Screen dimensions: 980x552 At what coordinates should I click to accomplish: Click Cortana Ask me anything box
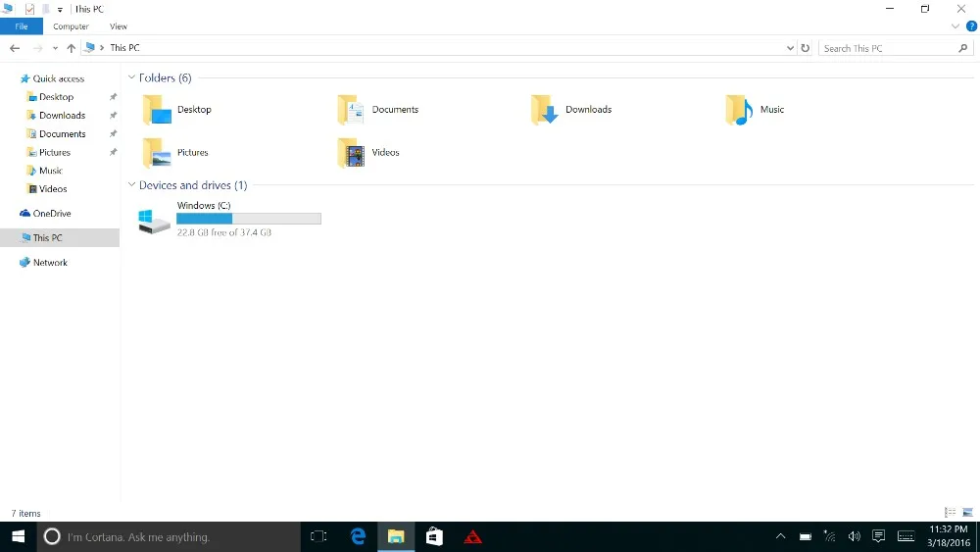(x=169, y=537)
